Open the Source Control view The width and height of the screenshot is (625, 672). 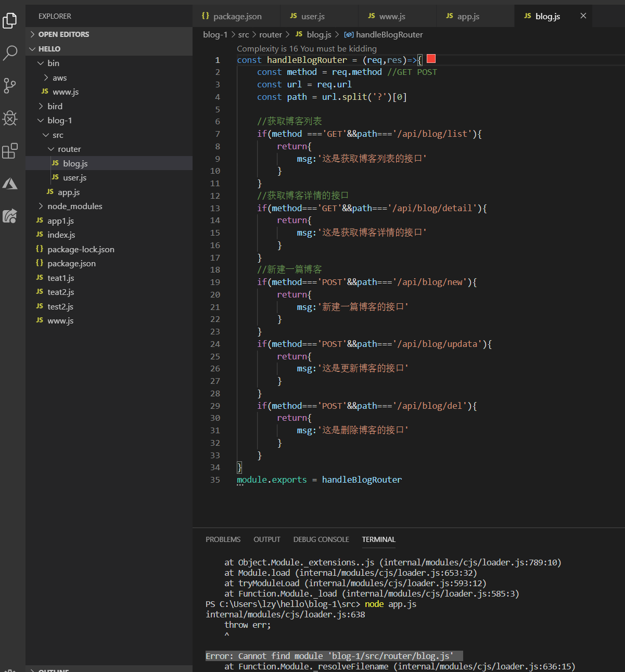10,85
